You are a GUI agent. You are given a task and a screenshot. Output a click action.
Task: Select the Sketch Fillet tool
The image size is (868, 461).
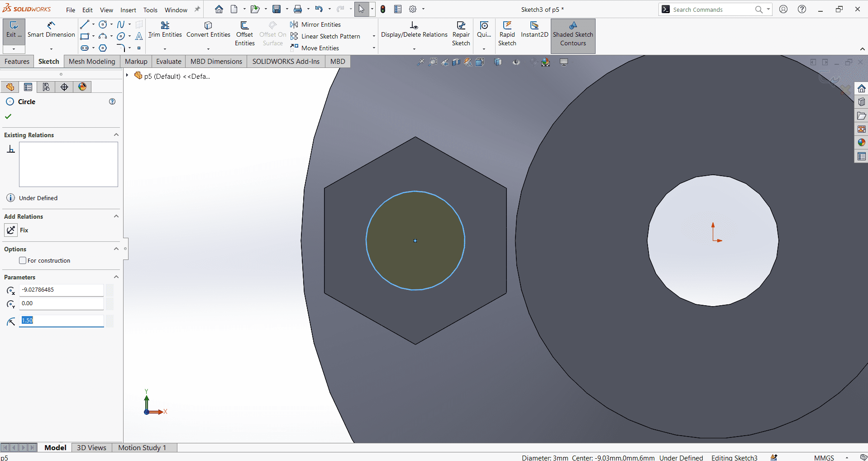121,48
